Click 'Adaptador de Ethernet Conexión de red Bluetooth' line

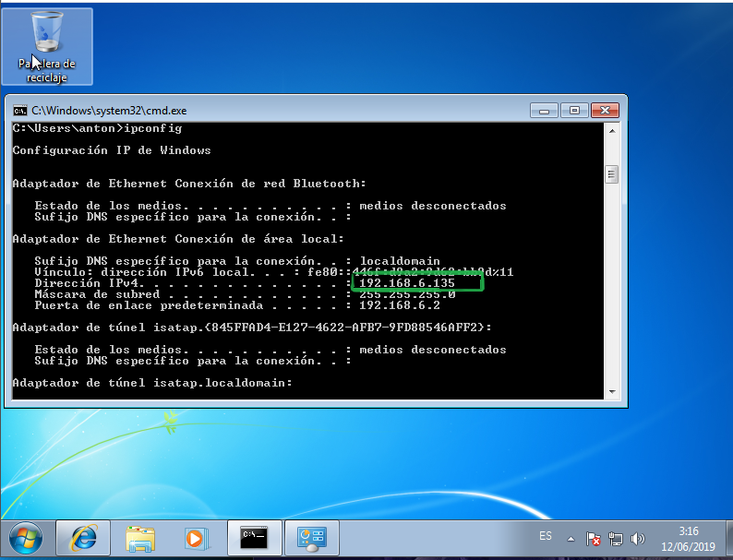pos(189,184)
